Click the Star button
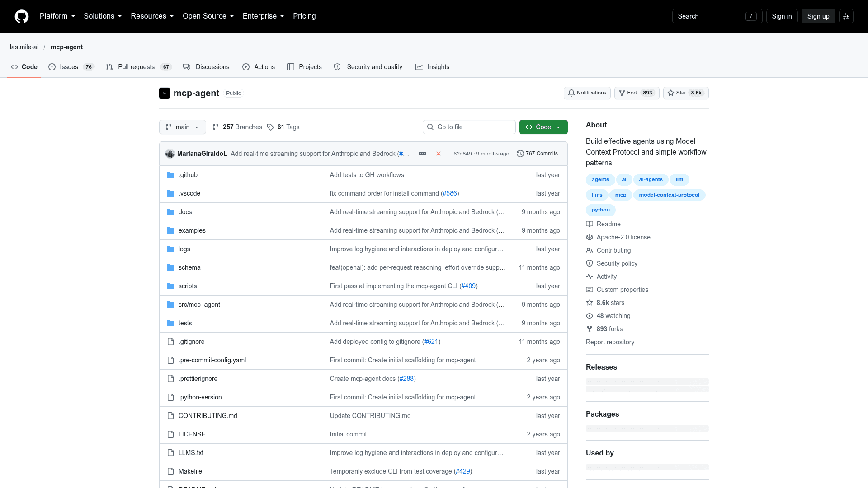 click(686, 93)
